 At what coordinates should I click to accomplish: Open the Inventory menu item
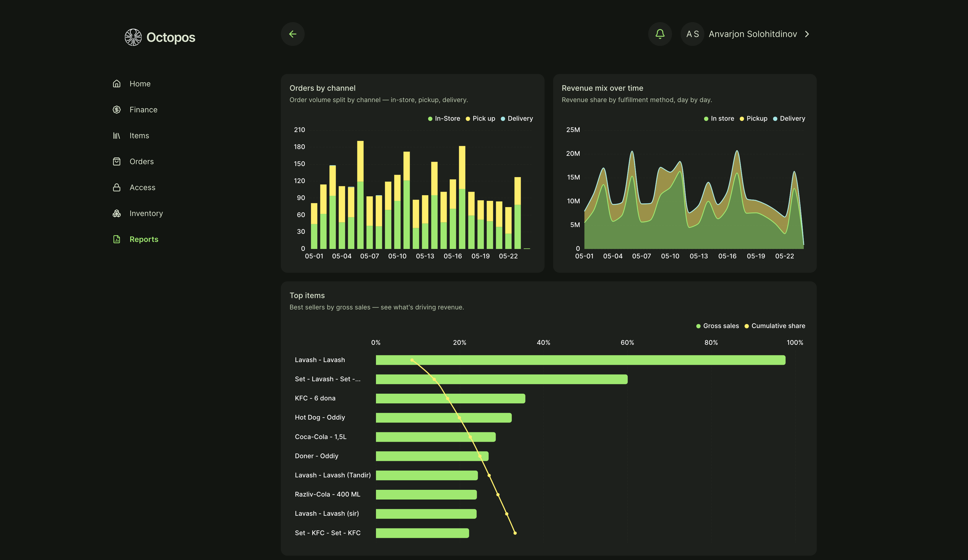(x=146, y=214)
